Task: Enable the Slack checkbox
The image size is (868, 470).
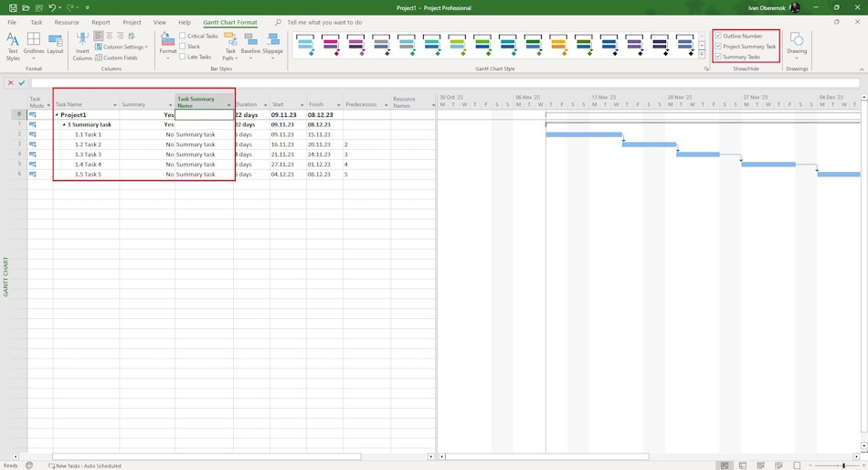Action: 182,46
